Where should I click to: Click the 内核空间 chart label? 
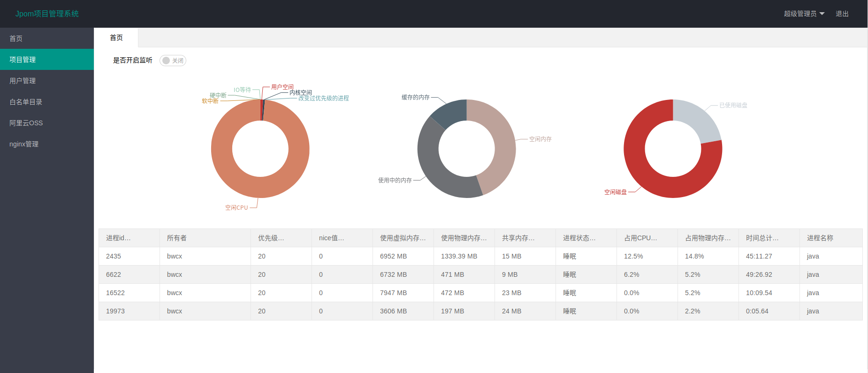point(301,92)
